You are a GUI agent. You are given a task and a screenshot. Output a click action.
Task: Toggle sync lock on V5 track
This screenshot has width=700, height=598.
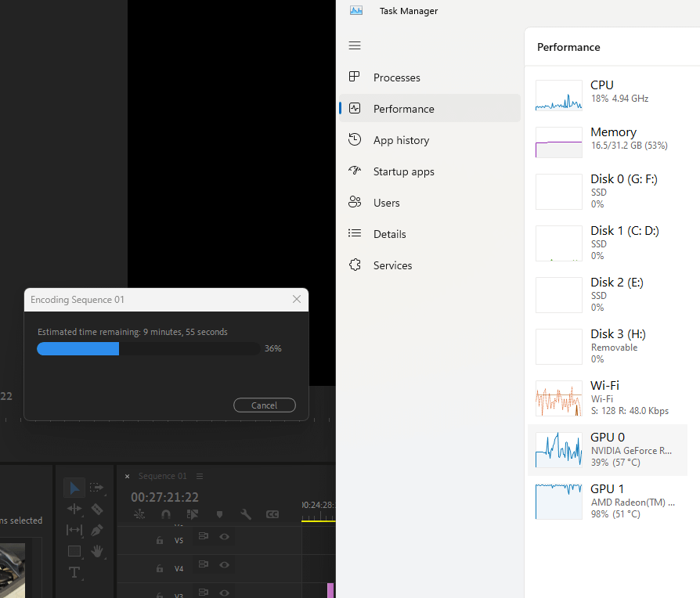pyautogui.click(x=203, y=536)
